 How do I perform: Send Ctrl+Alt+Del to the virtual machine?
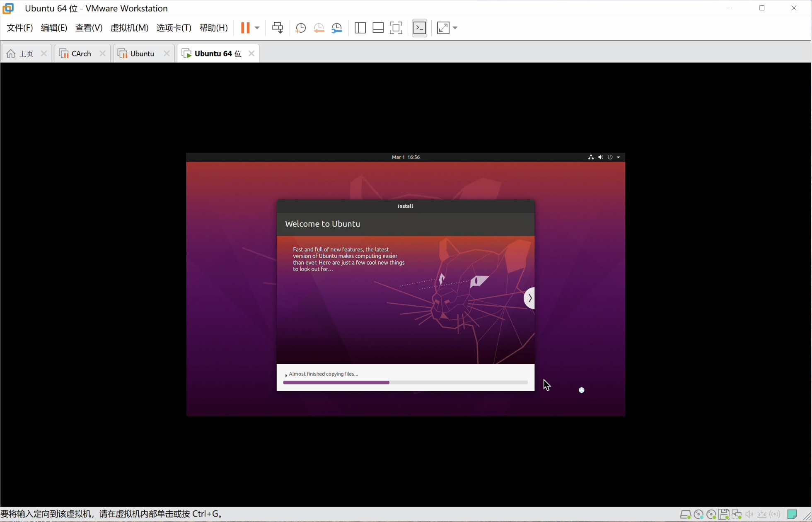pyautogui.click(x=278, y=28)
